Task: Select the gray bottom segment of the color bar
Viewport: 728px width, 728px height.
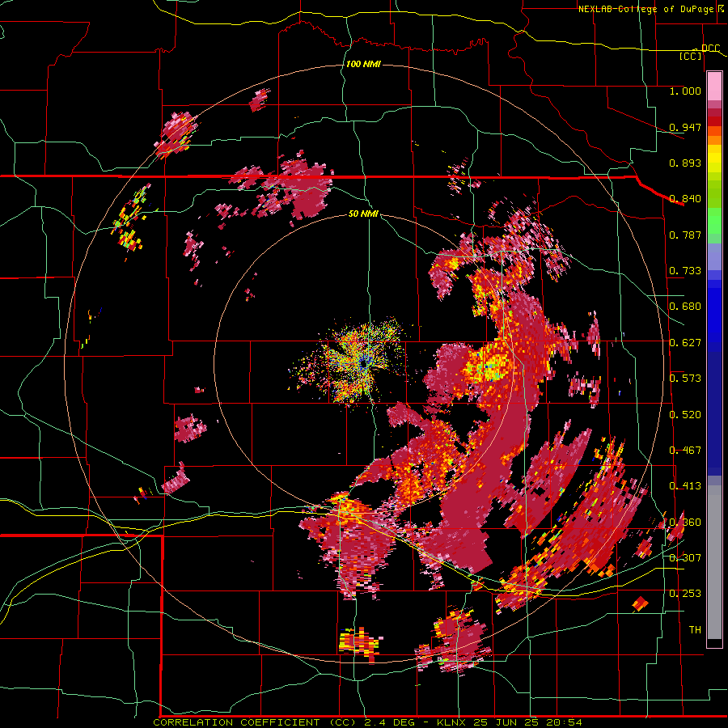Action: coord(714,562)
